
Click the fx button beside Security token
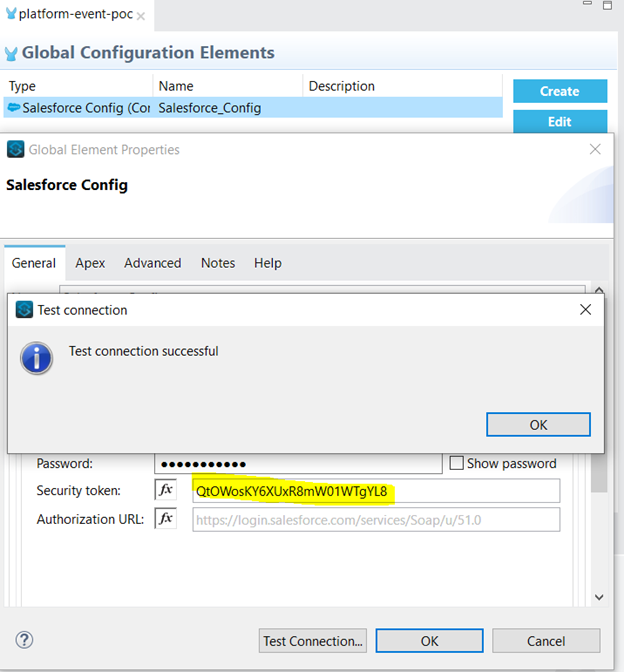pos(165,489)
